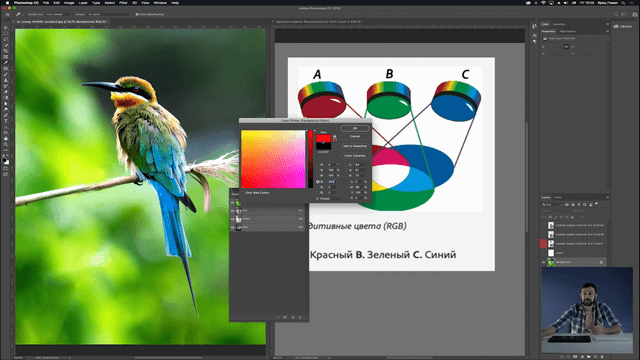This screenshot has width=640, height=360.
Task: Open the File menu
Action: tap(46, 2)
